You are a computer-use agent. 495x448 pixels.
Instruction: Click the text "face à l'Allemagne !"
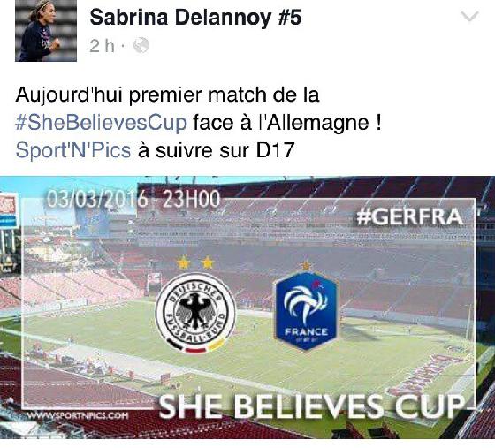click(287, 123)
